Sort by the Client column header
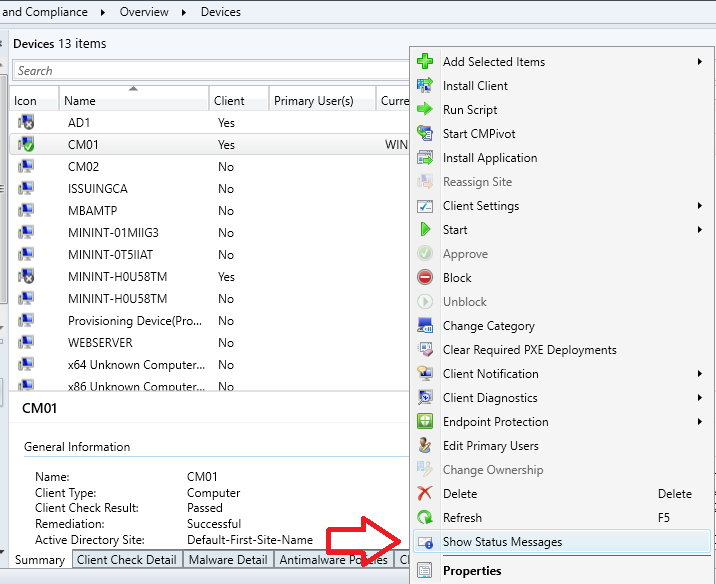The image size is (716, 584). (x=239, y=99)
